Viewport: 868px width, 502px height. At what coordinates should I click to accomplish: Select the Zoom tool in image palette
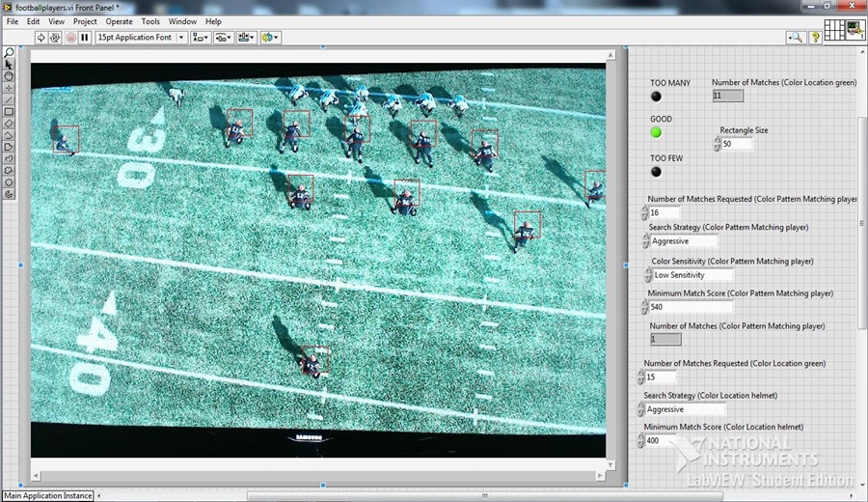[10, 53]
